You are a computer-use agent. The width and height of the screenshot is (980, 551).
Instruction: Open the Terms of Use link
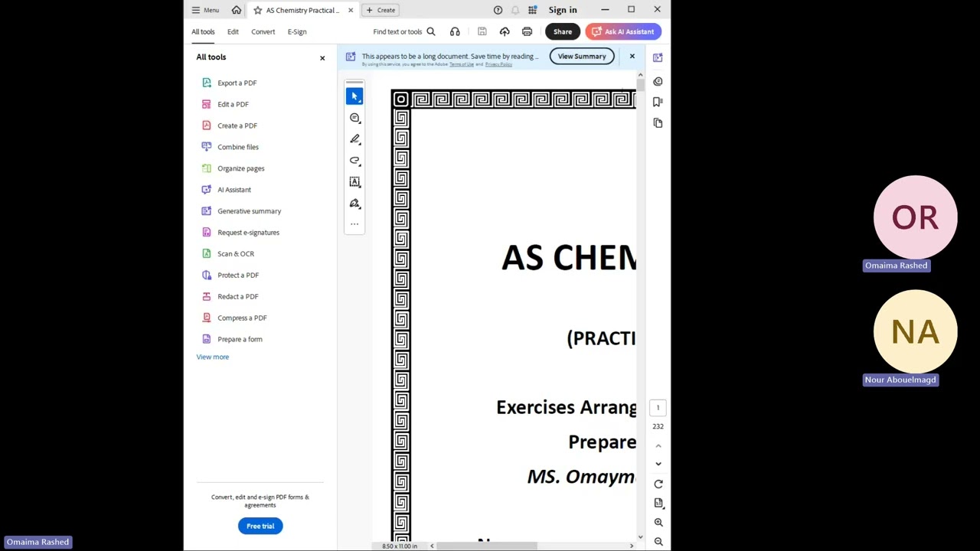tap(461, 64)
